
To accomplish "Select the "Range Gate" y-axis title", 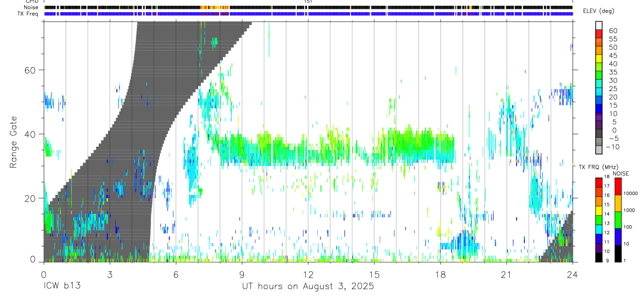I will (14, 141).
